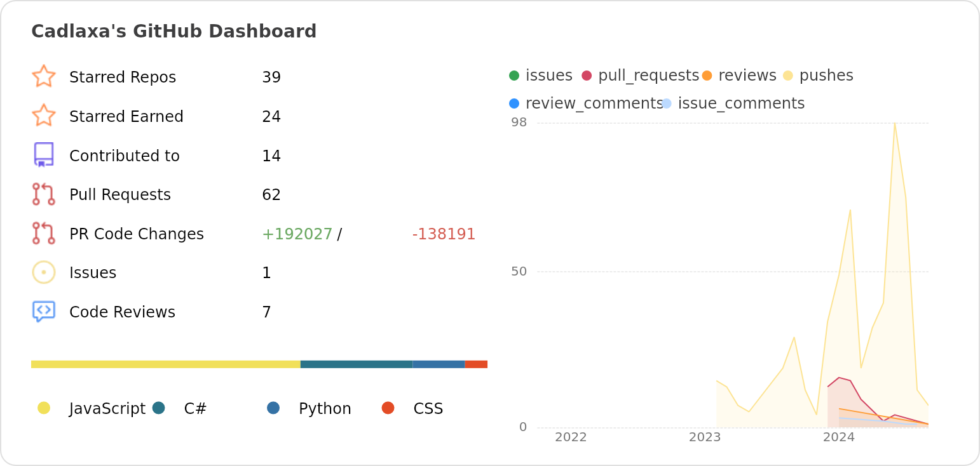
Task: Click the Python blue legend dot
Action: [x=273, y=408]
